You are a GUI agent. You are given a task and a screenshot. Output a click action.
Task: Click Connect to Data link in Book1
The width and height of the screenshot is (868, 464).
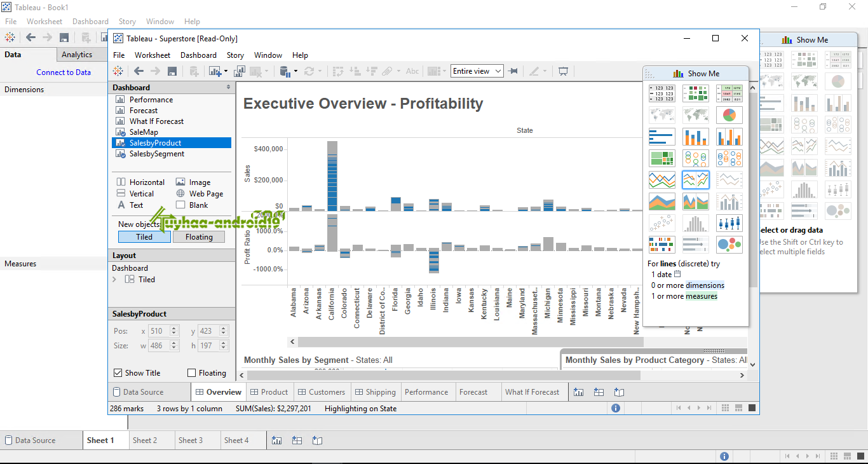click(64, 72)
